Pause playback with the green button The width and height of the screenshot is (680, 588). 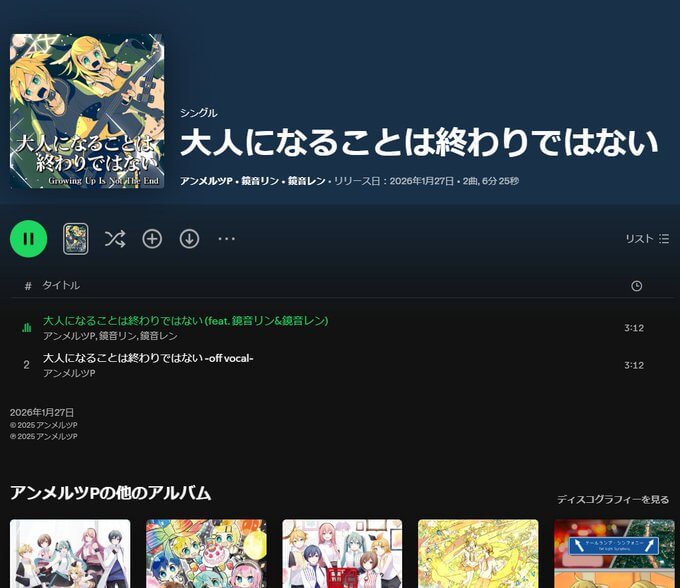click(x=28, y=239)
